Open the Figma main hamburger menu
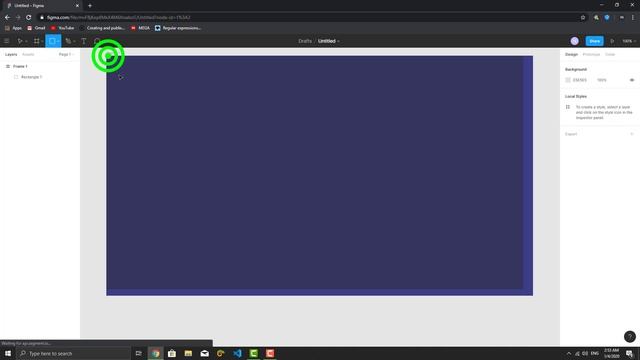The width and height of the screenshot is (640, 360). pyautogui.click(x=7, y=41)
